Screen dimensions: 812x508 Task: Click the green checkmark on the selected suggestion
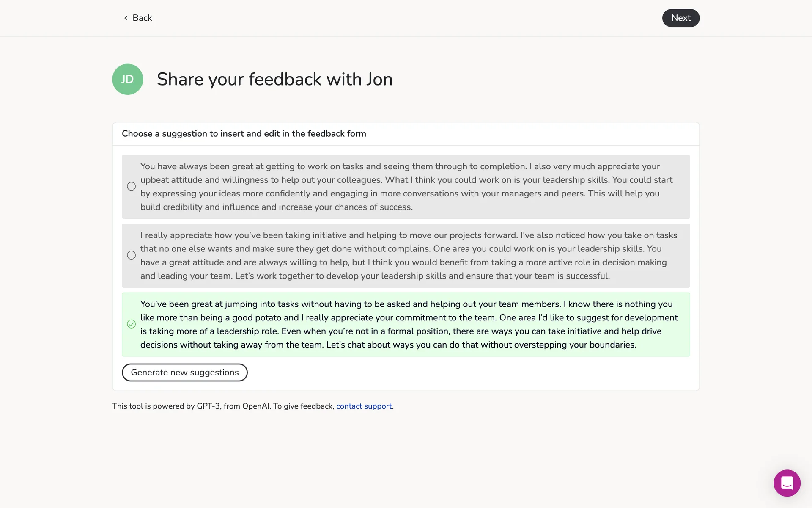(132, 324)
